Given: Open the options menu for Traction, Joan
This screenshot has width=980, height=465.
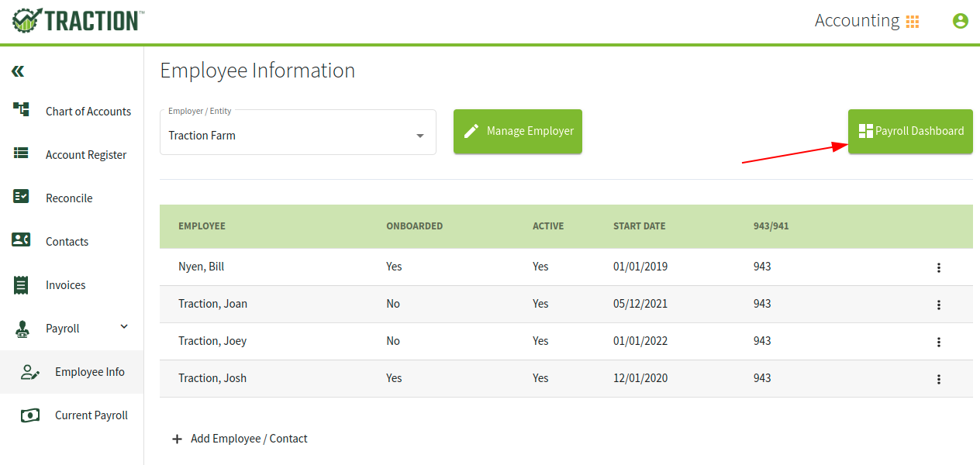Looking at the screenshot, I should [x=939, y=305].
